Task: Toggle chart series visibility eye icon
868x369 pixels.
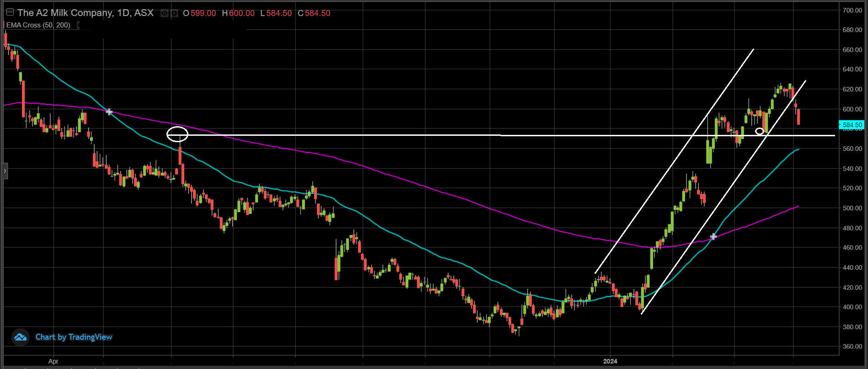Action: [x=164, y=13]
